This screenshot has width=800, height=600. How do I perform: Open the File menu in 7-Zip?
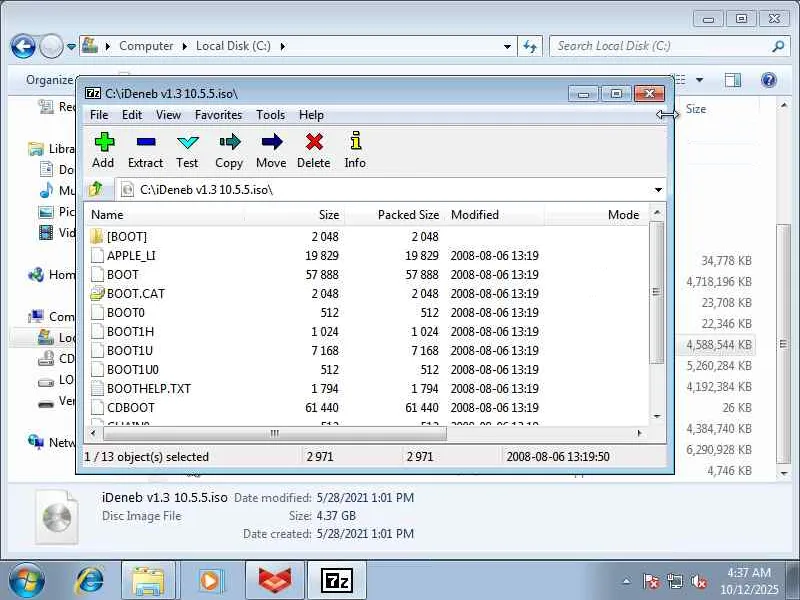point(99,115)
